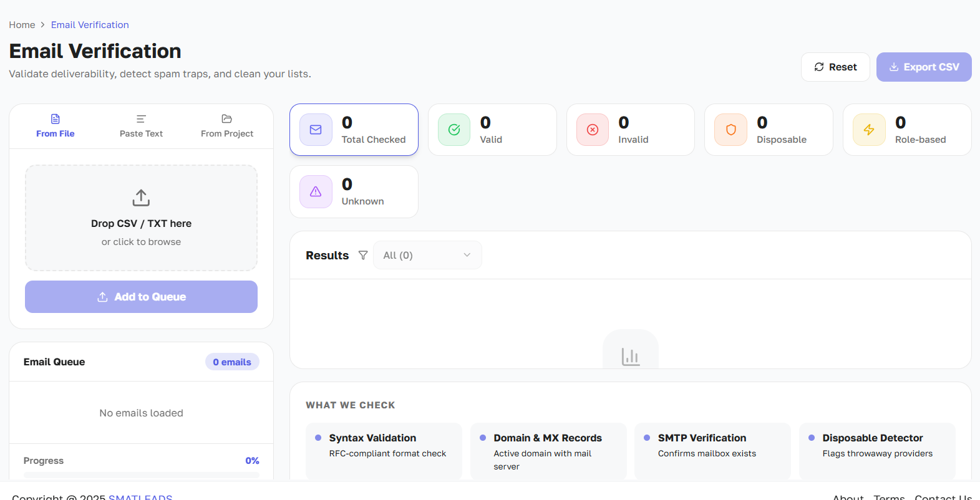Click the 0 emails queue badge
The width and height of the screenshot is (980, 500).
pyautogui.click(x=232, y=362)
